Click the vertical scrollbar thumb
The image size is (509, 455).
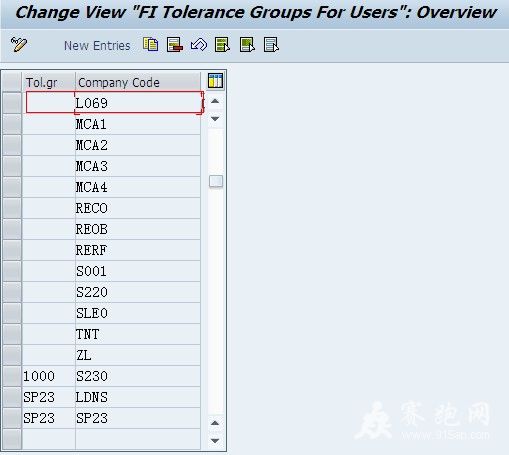216,181
